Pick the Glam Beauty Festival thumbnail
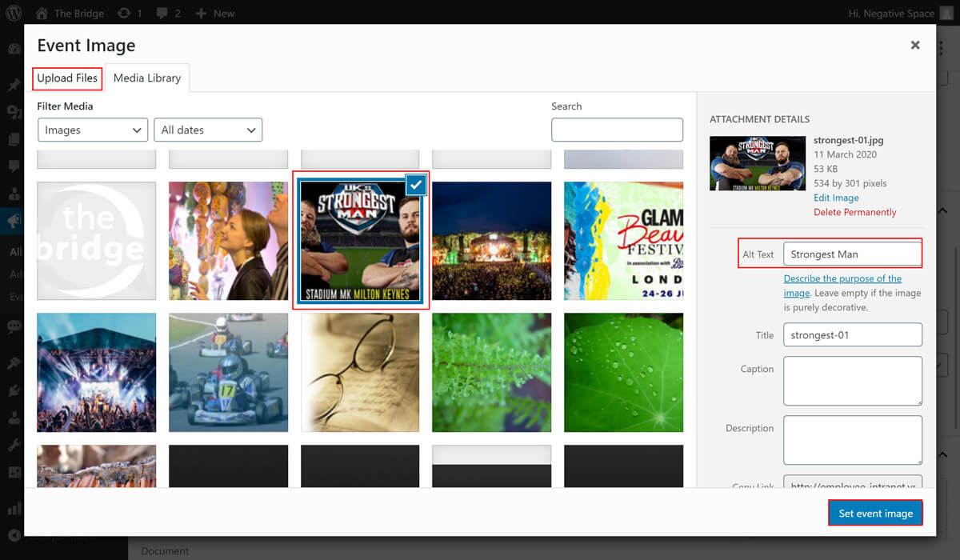Screen dimensions: 960x560 tap(623, 241)
